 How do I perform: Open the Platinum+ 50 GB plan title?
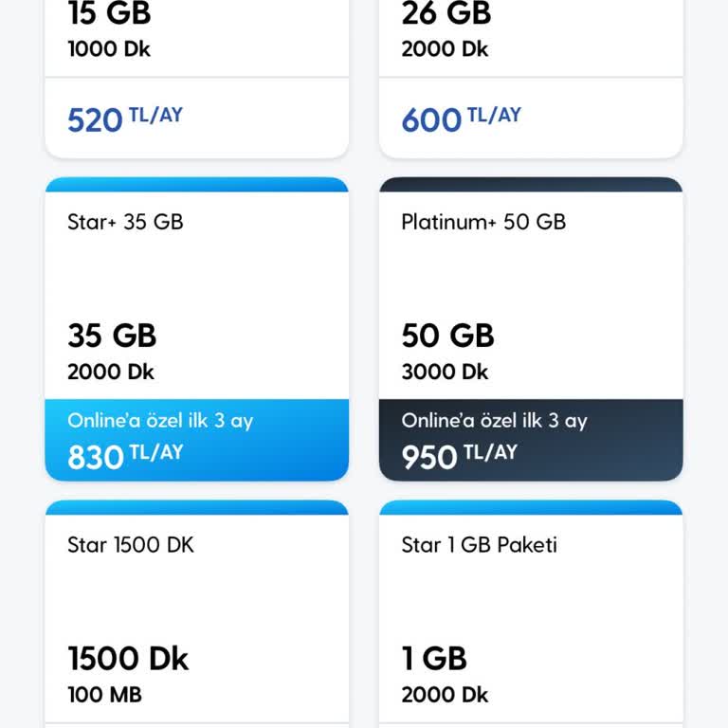pyautogui.click(x=483, y=222)
